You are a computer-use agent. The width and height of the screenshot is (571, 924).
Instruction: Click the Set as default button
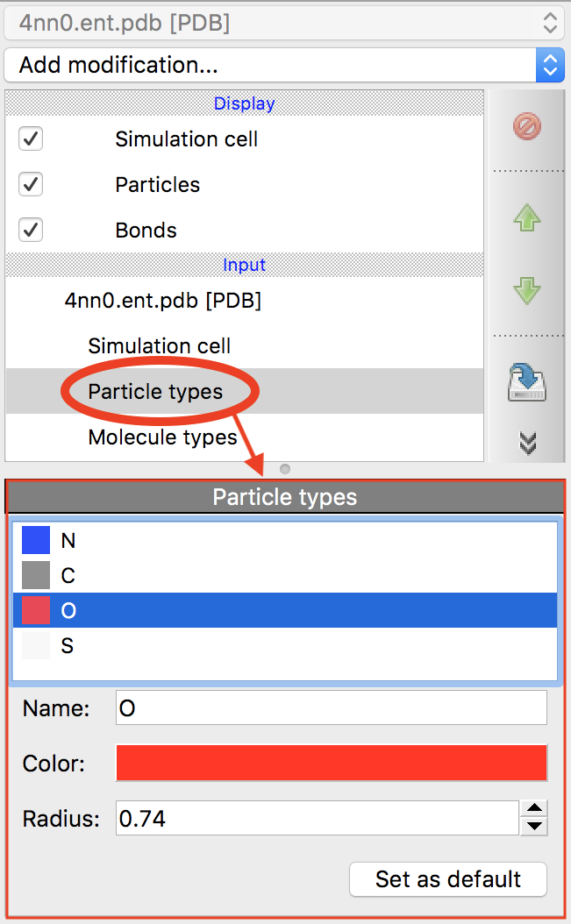point(447,878)
